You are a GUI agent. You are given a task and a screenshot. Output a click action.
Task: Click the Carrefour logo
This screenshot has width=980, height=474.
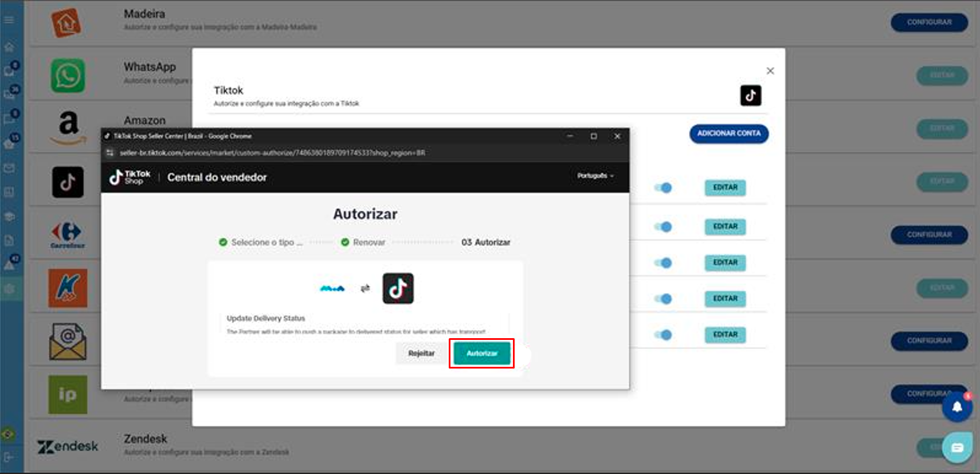coord(68,234)
